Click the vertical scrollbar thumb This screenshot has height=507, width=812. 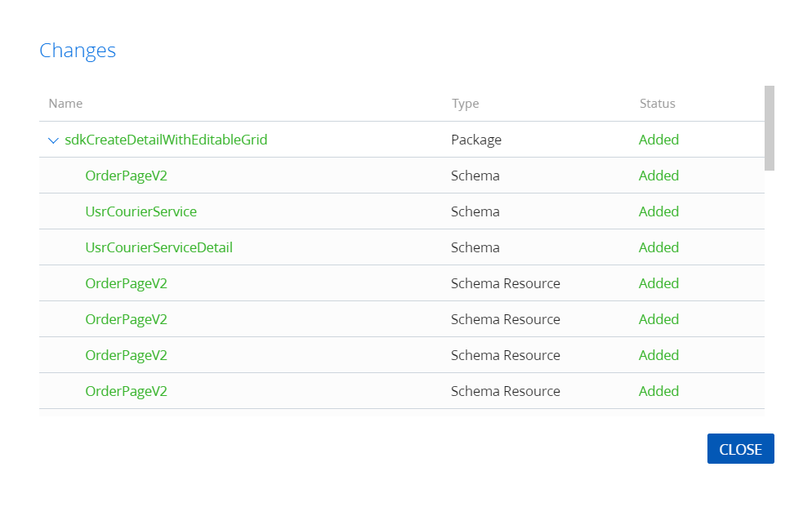click(769, 127)
